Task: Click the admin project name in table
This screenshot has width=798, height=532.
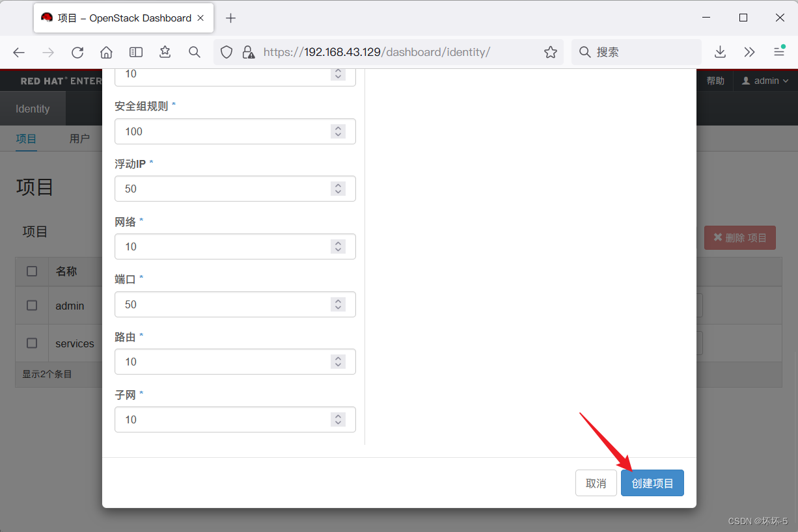Action: point(70,306)
